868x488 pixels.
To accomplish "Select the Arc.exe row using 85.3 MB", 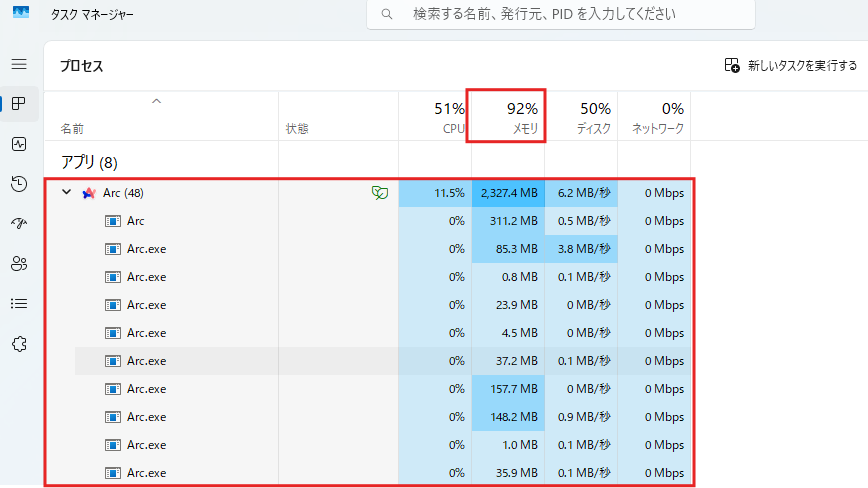I will click(x=370, y=249).
